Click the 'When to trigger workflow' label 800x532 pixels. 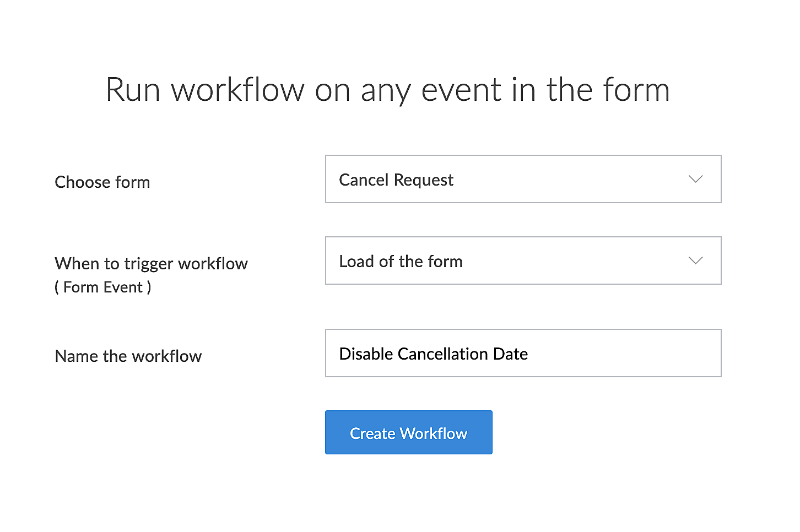[x=151, y=264]
